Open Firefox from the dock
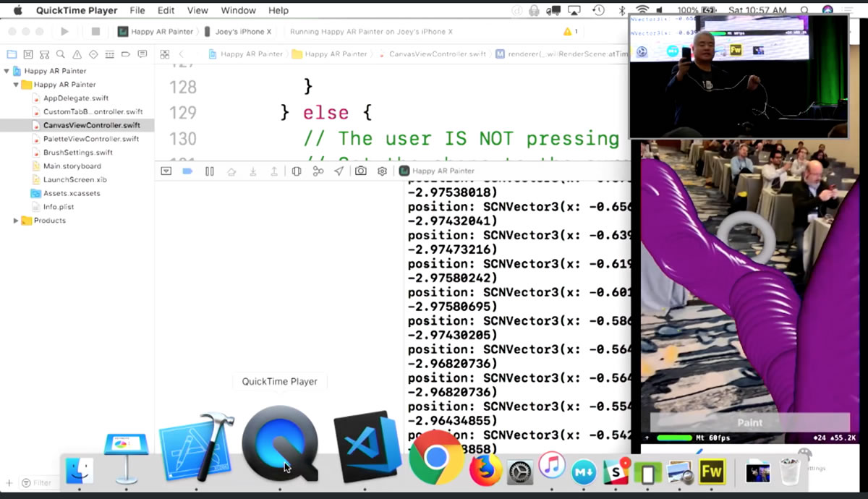Screen dimensions: 868x499 click(486, 472)
